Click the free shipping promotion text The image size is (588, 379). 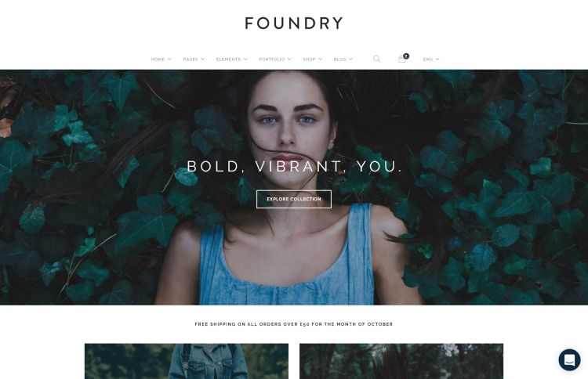pos(294,324)
